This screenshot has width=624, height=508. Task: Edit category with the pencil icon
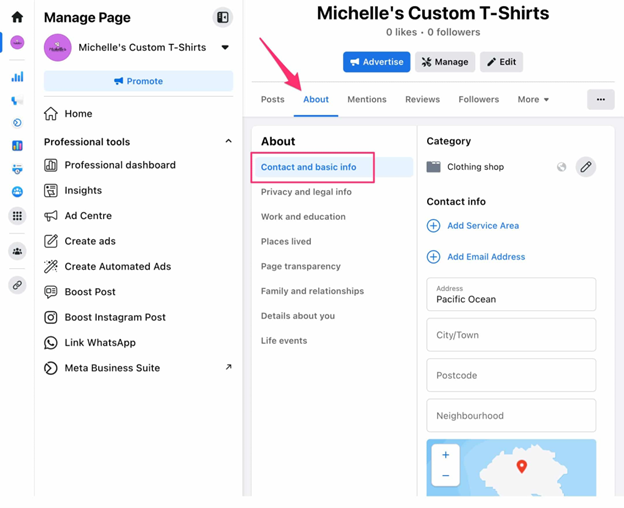click(585, 167)
